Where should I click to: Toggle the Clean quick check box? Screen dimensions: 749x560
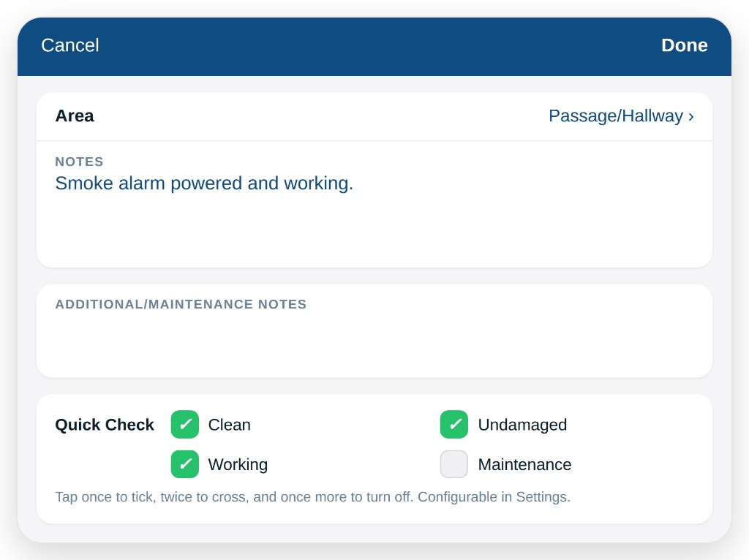click(185, 425)
